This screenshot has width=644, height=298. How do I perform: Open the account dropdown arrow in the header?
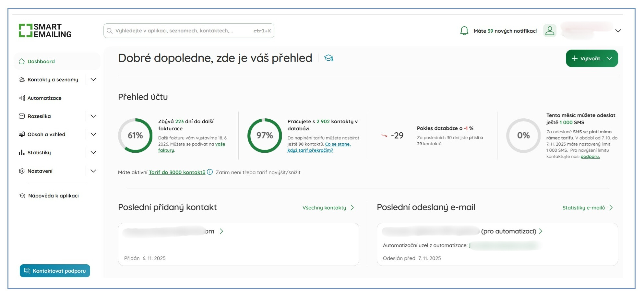[618, 31]
